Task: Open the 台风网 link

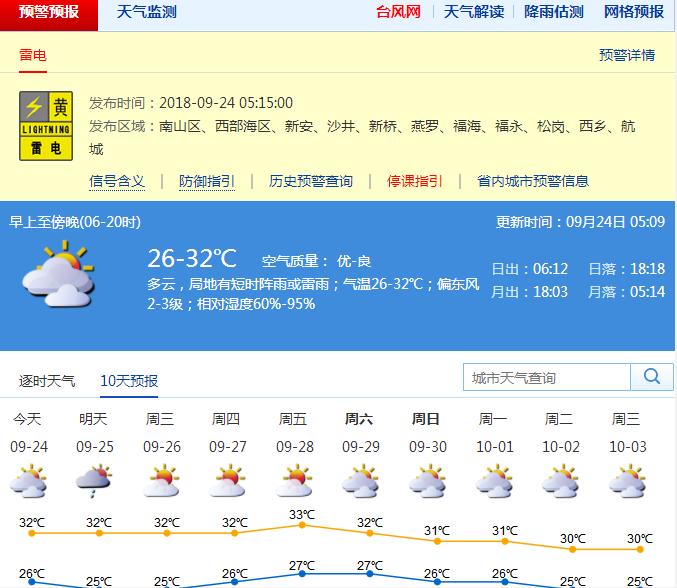Action: tap(398, 13)
